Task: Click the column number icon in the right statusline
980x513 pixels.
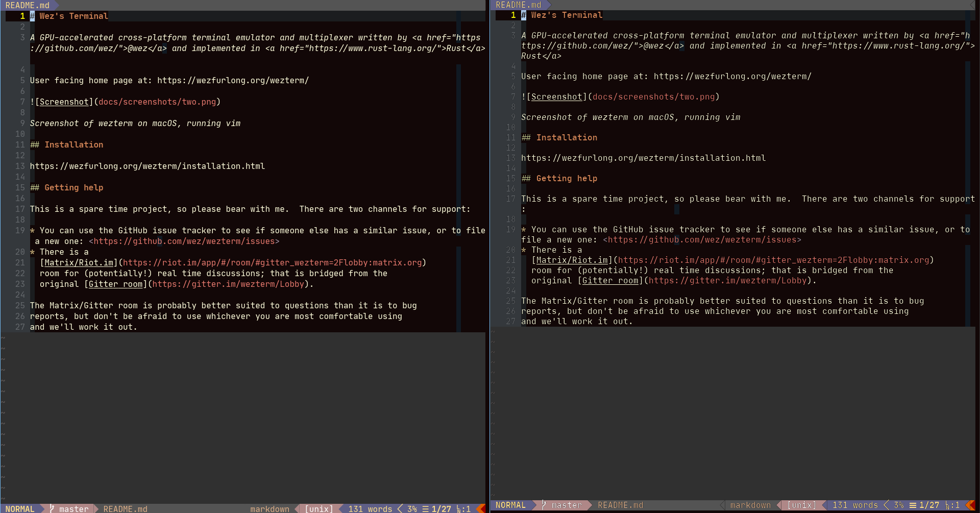Action: click(947, 505)
